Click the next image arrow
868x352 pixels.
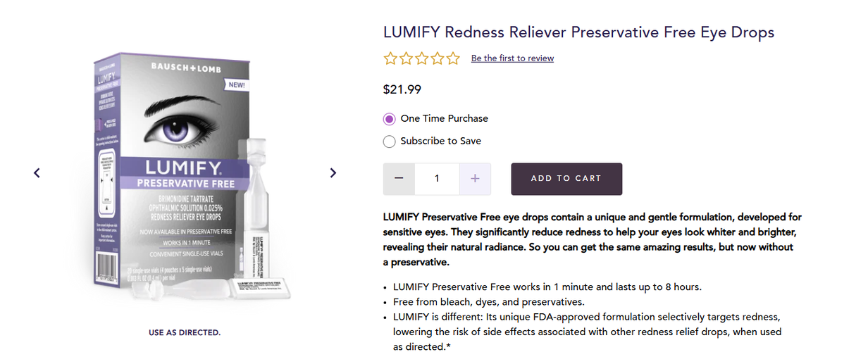tap(333, 172)
